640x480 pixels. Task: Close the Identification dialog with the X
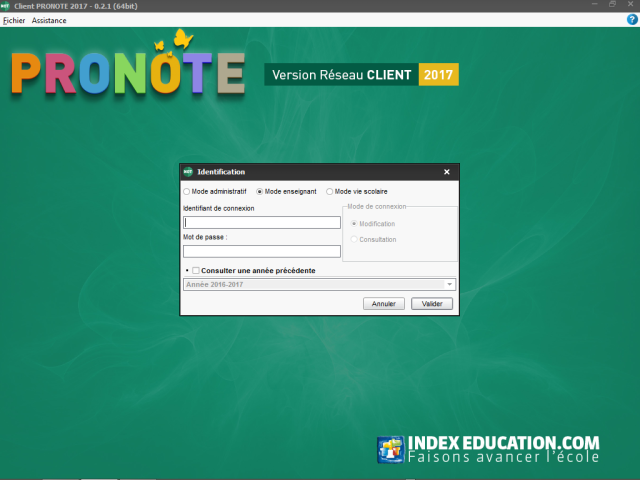tap(447, 172)
